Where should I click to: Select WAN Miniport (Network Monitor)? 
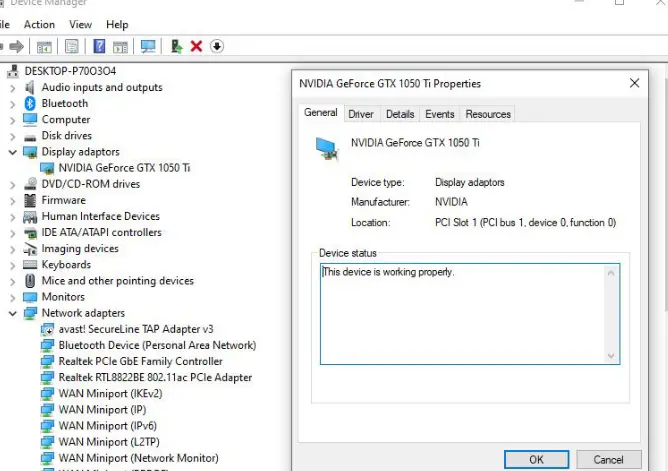138,458
